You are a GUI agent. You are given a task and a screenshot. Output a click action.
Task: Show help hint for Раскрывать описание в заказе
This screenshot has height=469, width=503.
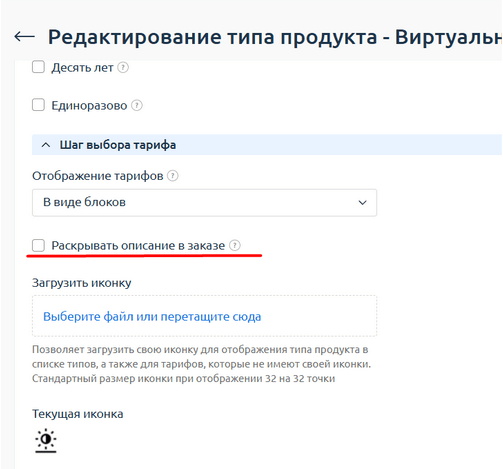point(235,245)
